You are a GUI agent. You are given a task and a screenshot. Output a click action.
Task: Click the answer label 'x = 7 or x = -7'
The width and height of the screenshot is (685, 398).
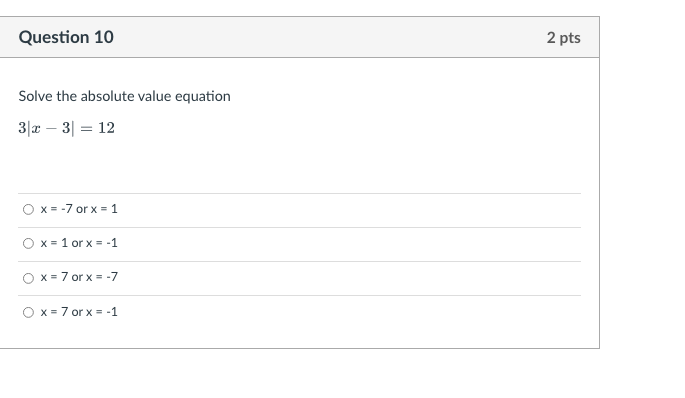pyautogui.click(x=79, y=277)
